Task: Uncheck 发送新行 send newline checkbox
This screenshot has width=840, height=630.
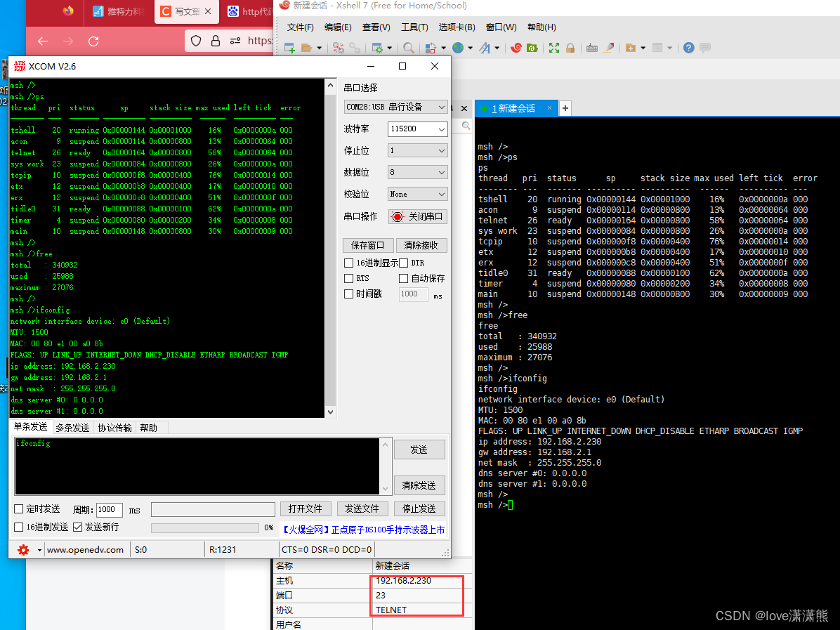Action: coord(78,527)
